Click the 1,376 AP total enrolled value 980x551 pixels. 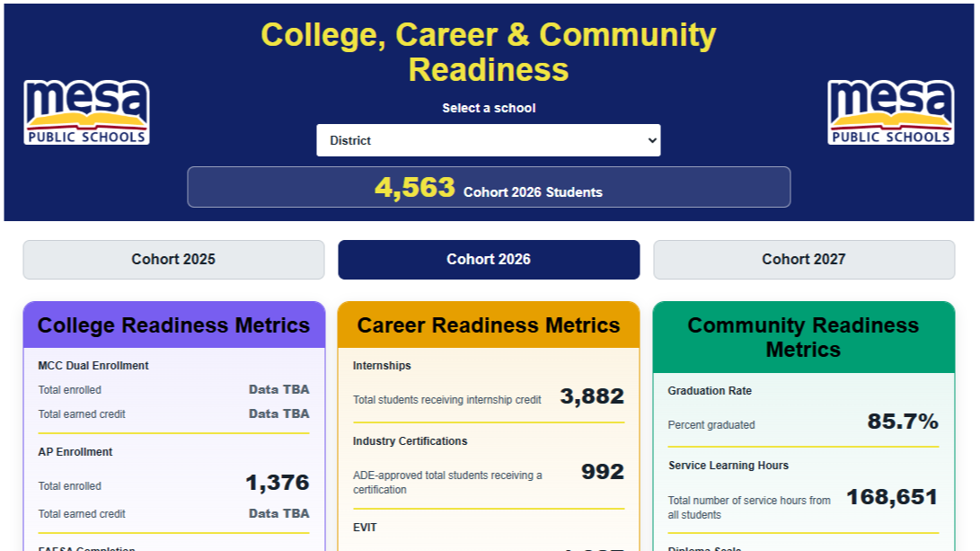pos(278,483)
